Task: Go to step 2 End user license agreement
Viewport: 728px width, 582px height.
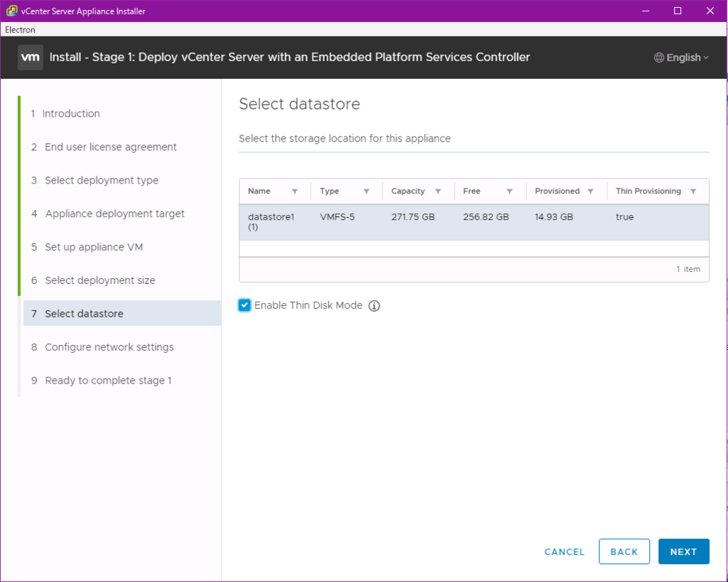Action: pos(104,147)
